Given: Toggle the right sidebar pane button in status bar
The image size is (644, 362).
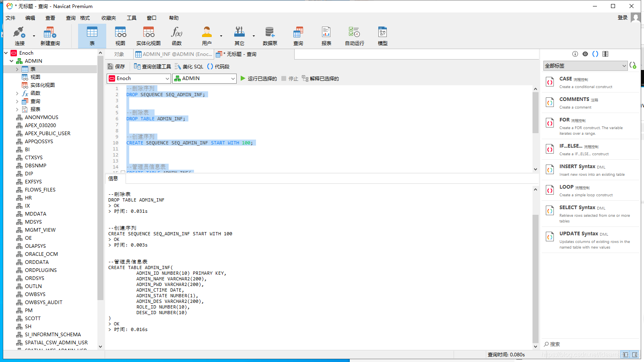Looking at the screenshot, I should pos(635,355).
